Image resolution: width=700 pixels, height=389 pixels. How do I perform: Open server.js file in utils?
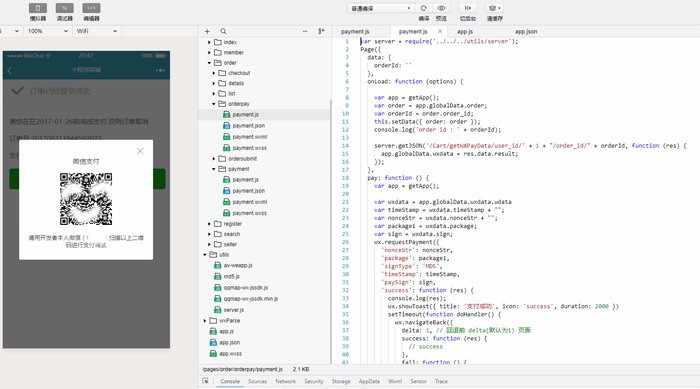pyautogui.click(x=233, y=310)
